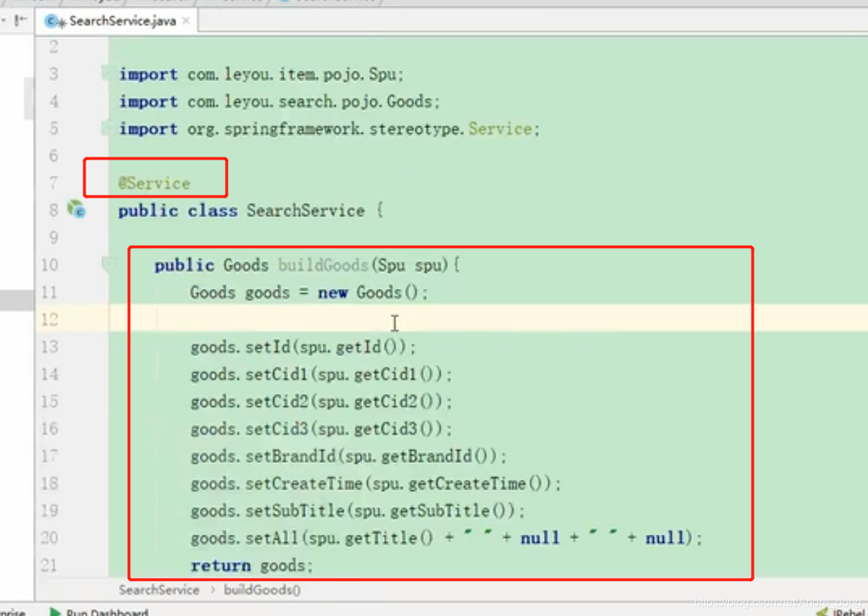Click goods.setSubTitle call on line 19
Image resolution: width=868 pixels, height=616 pixels.
358,511
